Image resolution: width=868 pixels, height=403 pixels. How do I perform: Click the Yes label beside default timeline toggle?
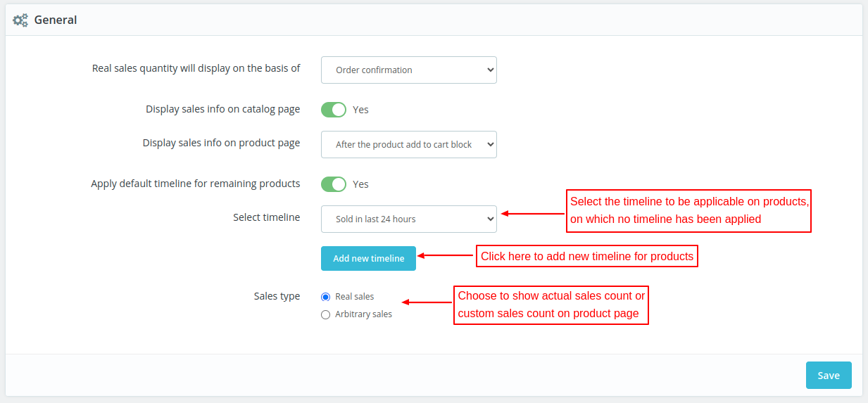tap(360, 184)
